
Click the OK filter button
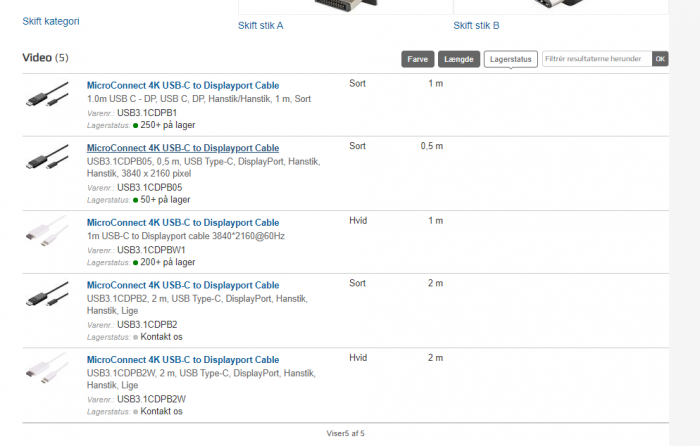point(660,59)
